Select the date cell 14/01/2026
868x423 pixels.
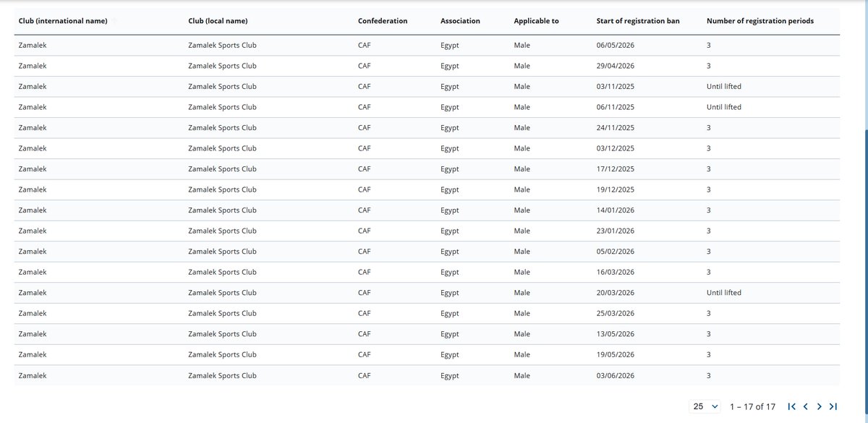[616, 210]
